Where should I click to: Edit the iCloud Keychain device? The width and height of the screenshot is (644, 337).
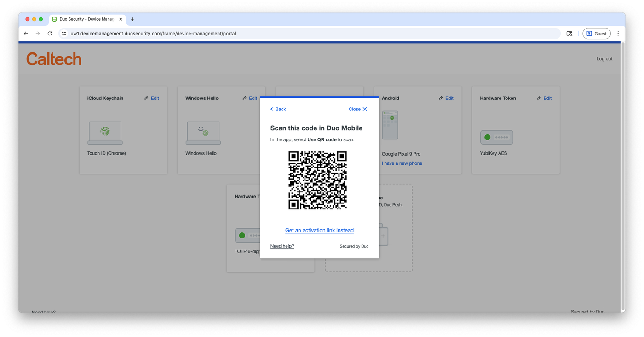(152, 98)
